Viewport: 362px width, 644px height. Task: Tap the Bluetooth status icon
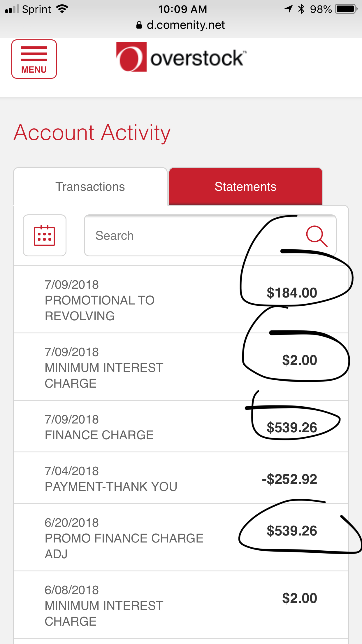click(301, 9)
